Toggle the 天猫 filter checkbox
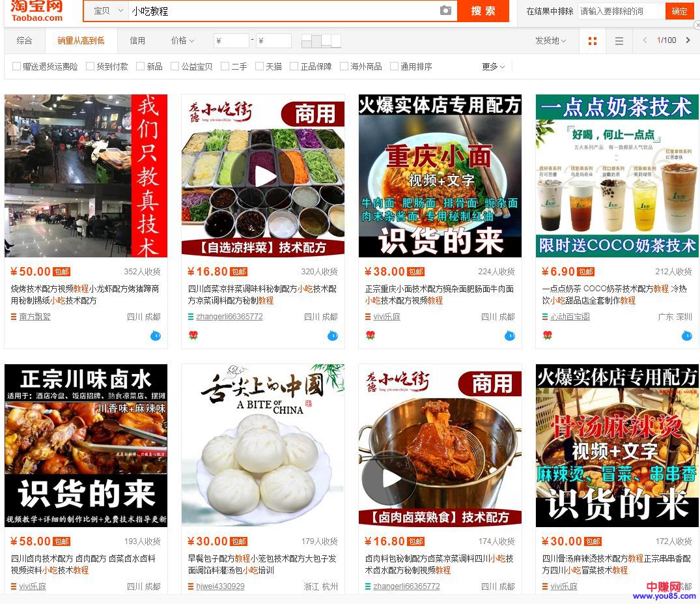The width and height of the screenshot is (700, 604). [259, 66]
